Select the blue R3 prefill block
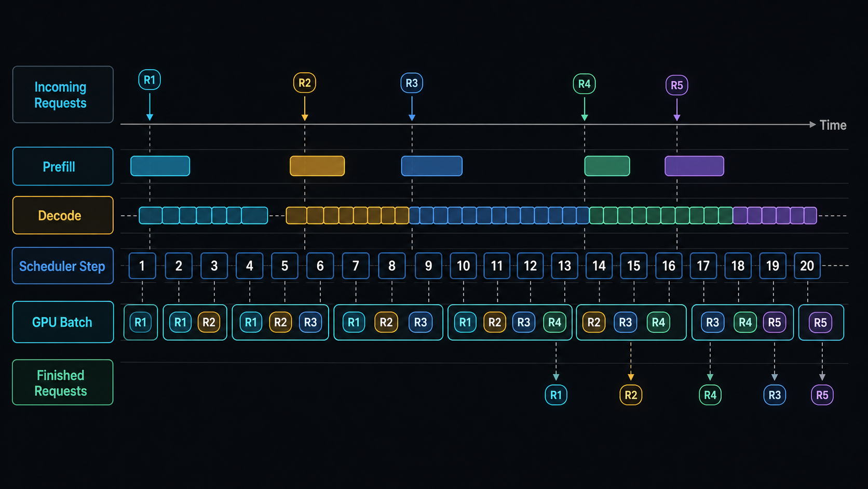Screen dimensions: 868x489 pos(432,166)
